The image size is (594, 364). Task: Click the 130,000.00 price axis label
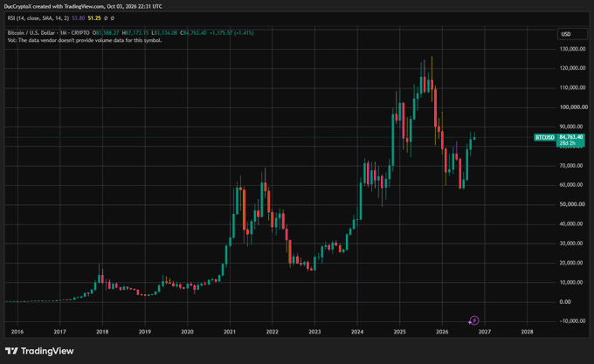(572, 49)
